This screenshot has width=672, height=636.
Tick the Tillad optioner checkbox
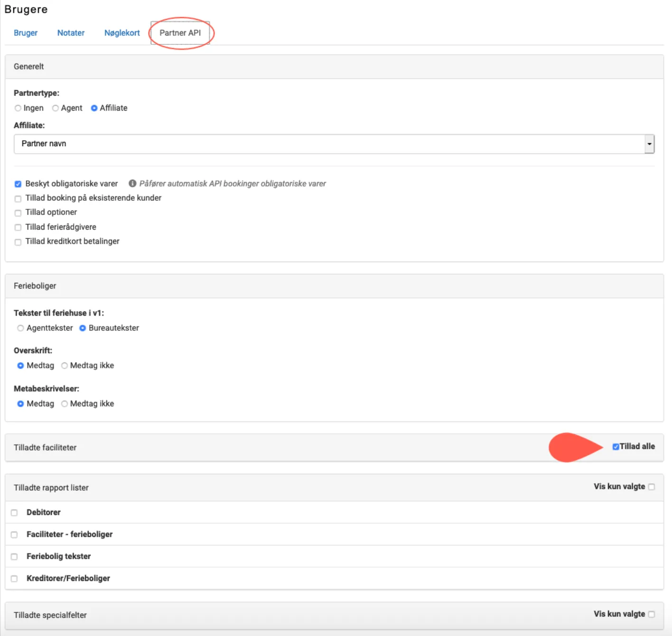click(x=18, y=213)
